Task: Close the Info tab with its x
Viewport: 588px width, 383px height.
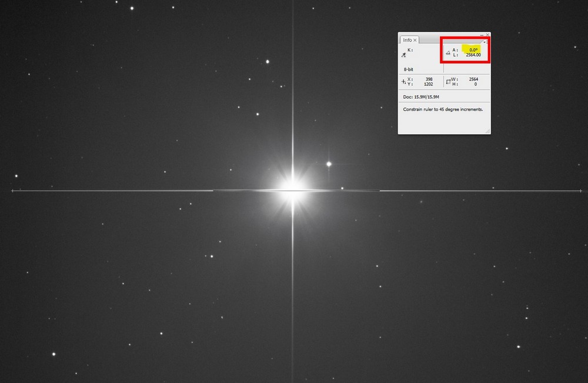Action: (x=415, y=40)
